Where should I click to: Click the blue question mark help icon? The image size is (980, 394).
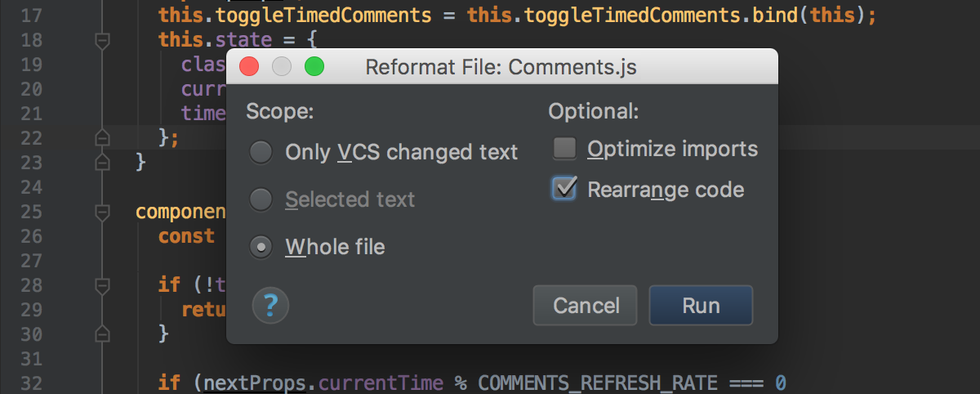pyautogui.click(x=270, y=307)
